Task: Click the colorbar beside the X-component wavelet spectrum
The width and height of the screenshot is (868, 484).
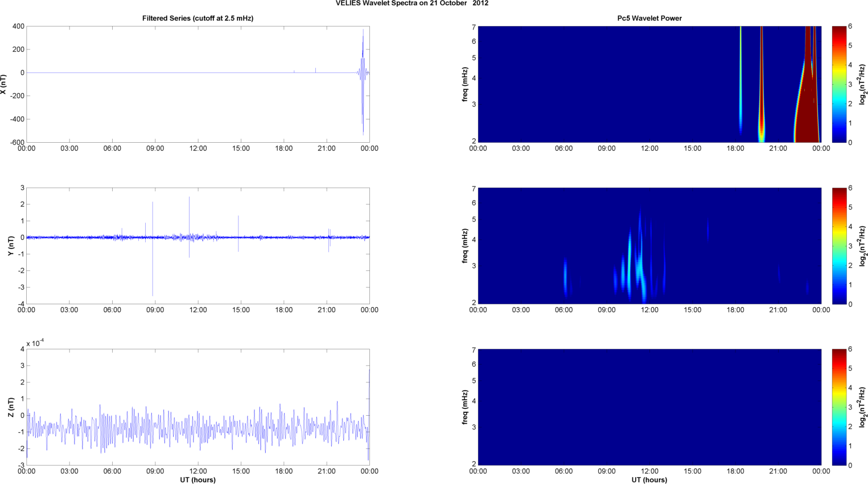Action: click(x=840, y=84)
